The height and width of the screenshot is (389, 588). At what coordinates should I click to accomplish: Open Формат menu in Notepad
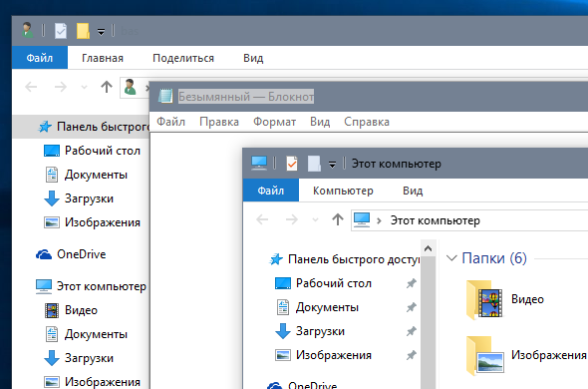point(274,122)
